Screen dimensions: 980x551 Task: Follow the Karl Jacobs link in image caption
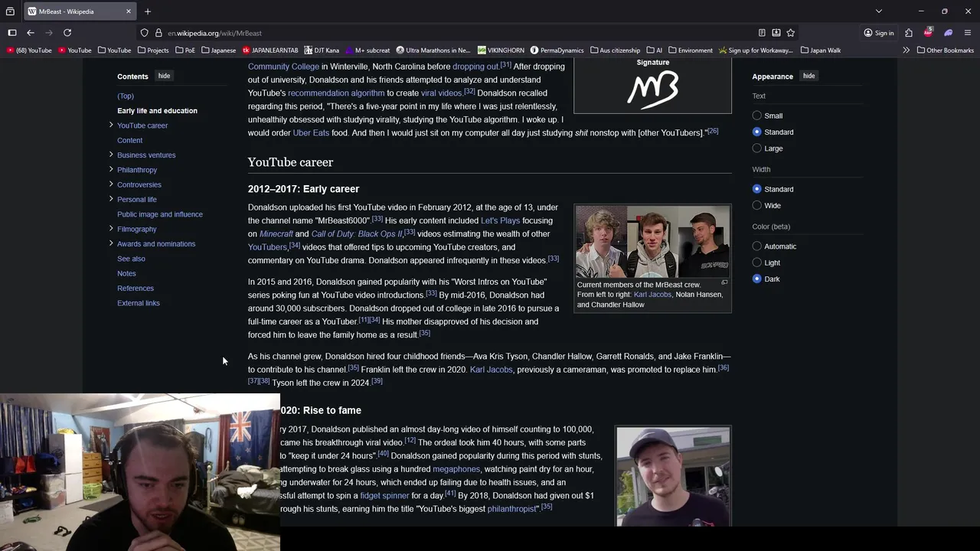coord(652,295)
